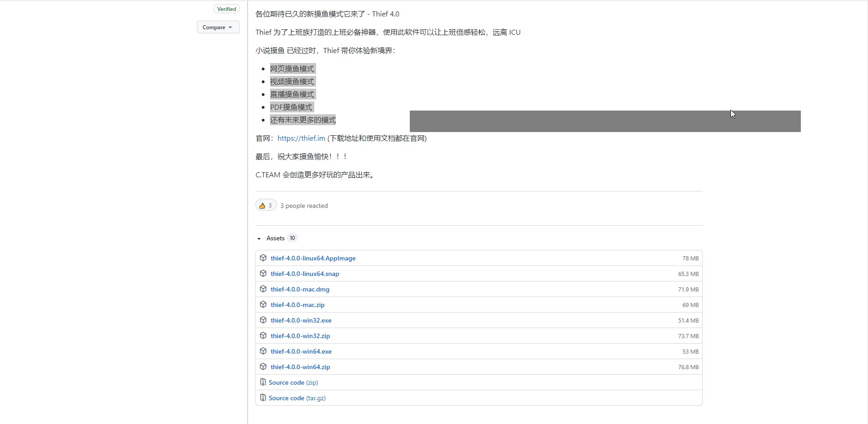Open the https://thief.im website link
868x424 pixels.
(301, 138)
